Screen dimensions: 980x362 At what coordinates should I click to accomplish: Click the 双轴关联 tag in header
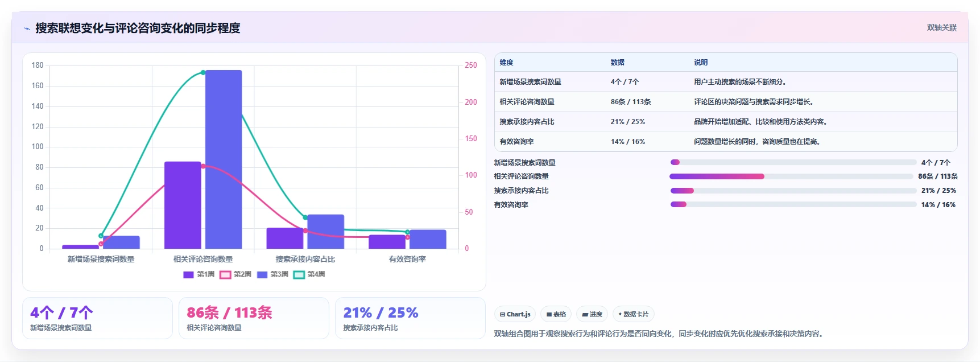[x=941, y=27]
